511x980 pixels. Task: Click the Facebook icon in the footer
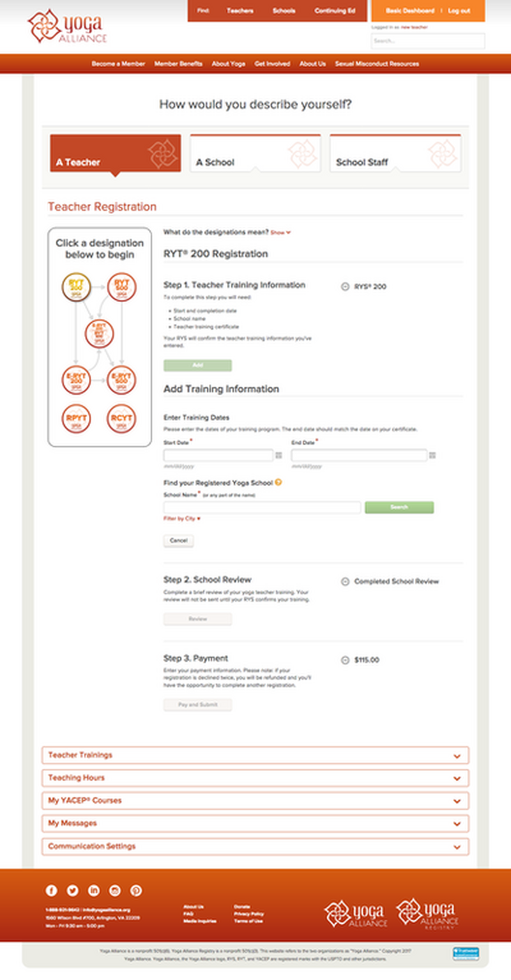[x=51, y=891]
